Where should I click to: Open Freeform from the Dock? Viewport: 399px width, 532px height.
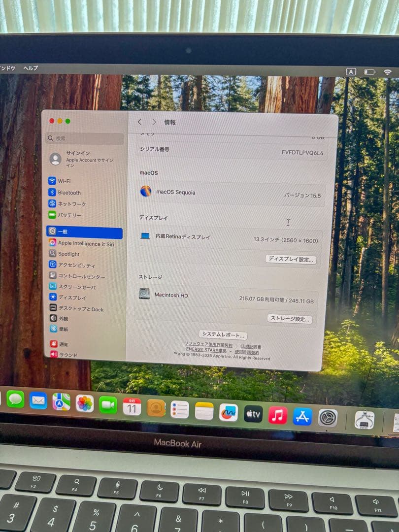pyautogui.click(x=229, y=413)
